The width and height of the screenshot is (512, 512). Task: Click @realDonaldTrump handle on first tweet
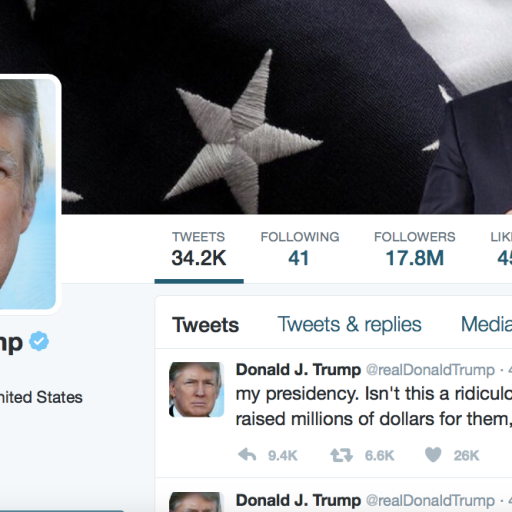(x=430, y=370)
